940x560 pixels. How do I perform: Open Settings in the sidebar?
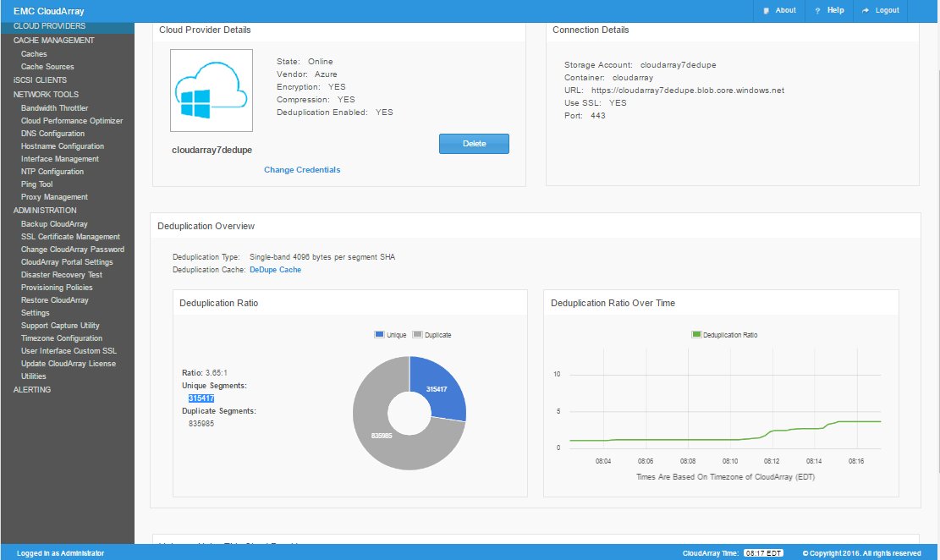click(x=36, y=313)
